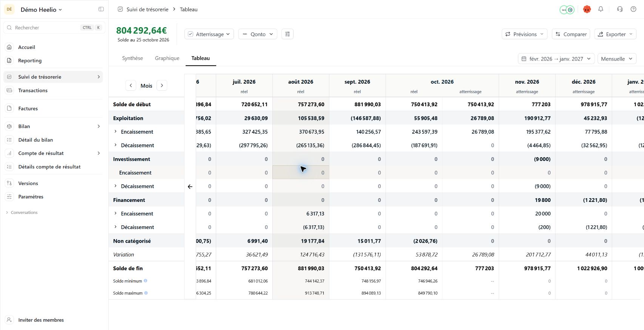Open the table filter settings icon
This screenshot has width=644, height=330.
287,34
